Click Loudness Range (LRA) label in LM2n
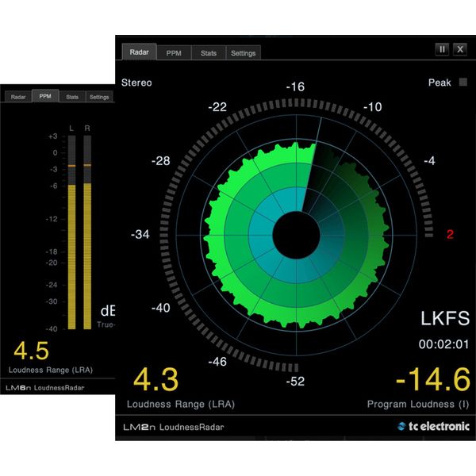The width and height of the screenshot is (476, 476). click(x=181, y=404)
